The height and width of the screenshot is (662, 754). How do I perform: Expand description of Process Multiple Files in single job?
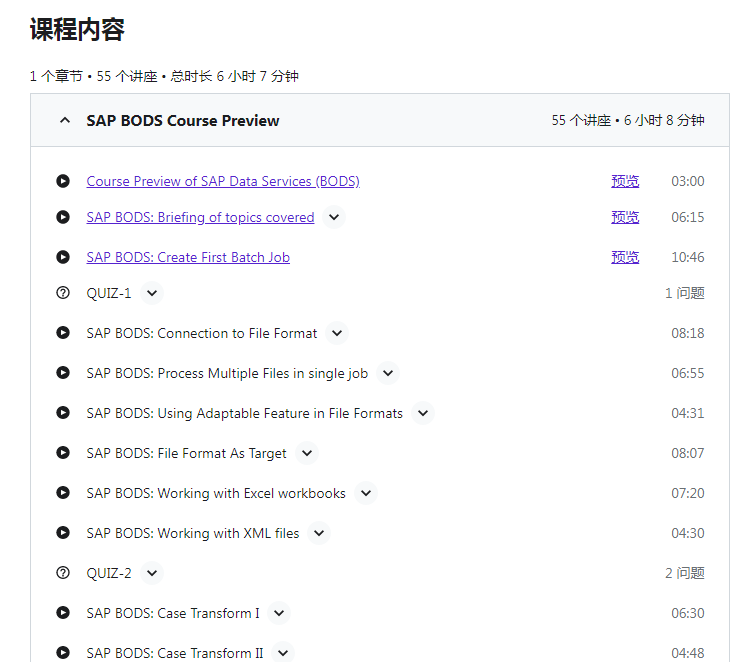click(388, 373)
